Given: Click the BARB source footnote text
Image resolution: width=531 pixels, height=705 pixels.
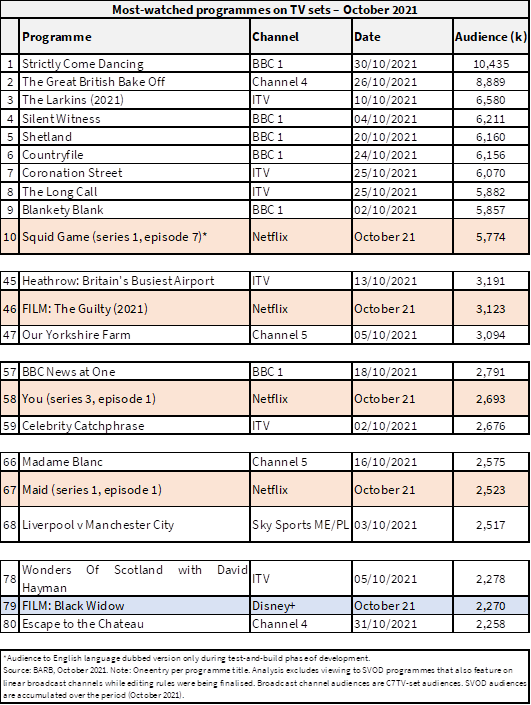Looking at the screenshot, I should (265, 682).
